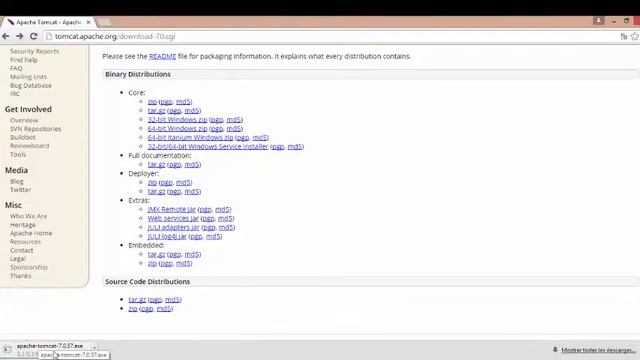This screenshot has width=640, height=360.
Task: Open pgp link for 32-bit Windows zip
Action: 217,120
